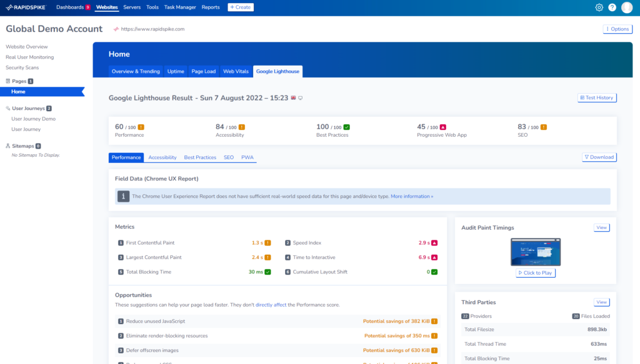Screen dimensions: 640x364
Task: Click the render-blocking resources warning icon
Action: (434, 336)
